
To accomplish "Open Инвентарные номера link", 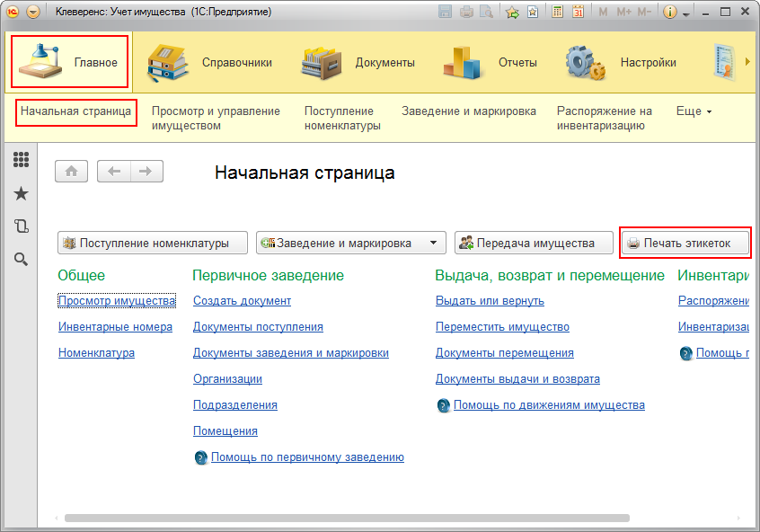I will click(x=115, y=327).
